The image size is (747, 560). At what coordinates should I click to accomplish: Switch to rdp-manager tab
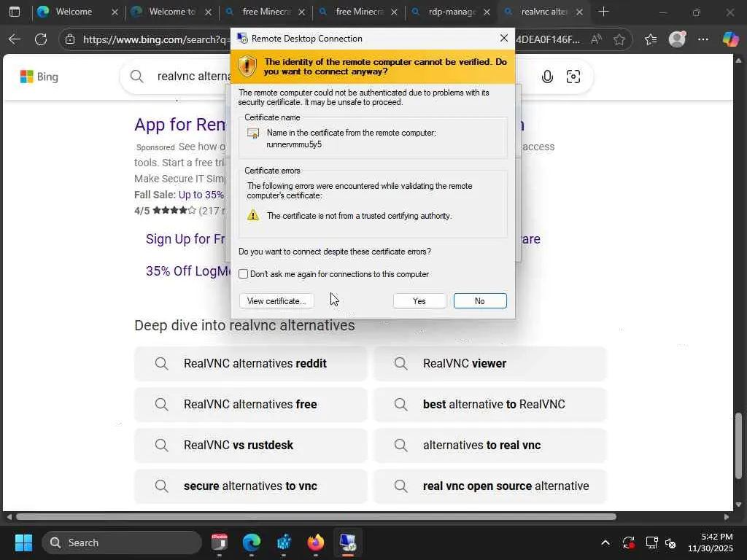(x=451, y=12)
